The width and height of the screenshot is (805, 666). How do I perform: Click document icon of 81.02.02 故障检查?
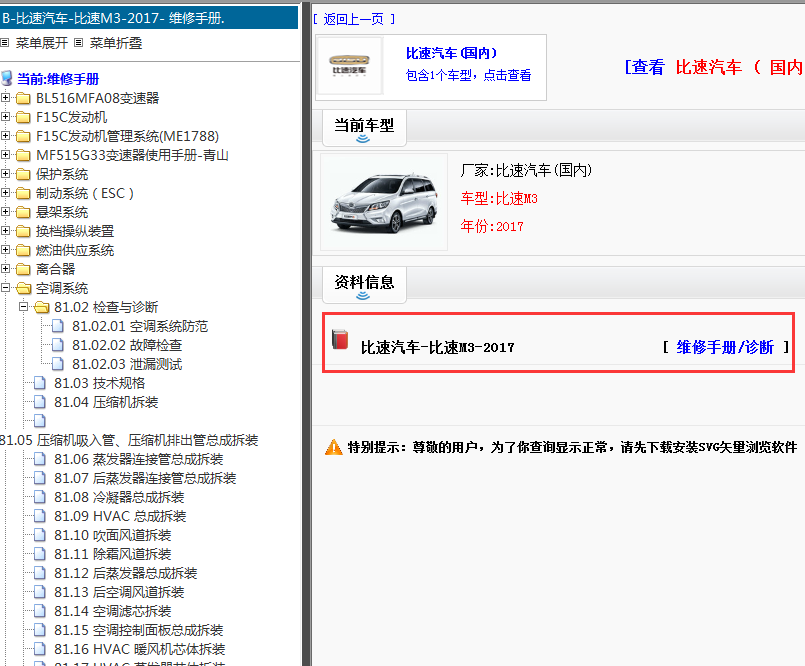(58, 345)
